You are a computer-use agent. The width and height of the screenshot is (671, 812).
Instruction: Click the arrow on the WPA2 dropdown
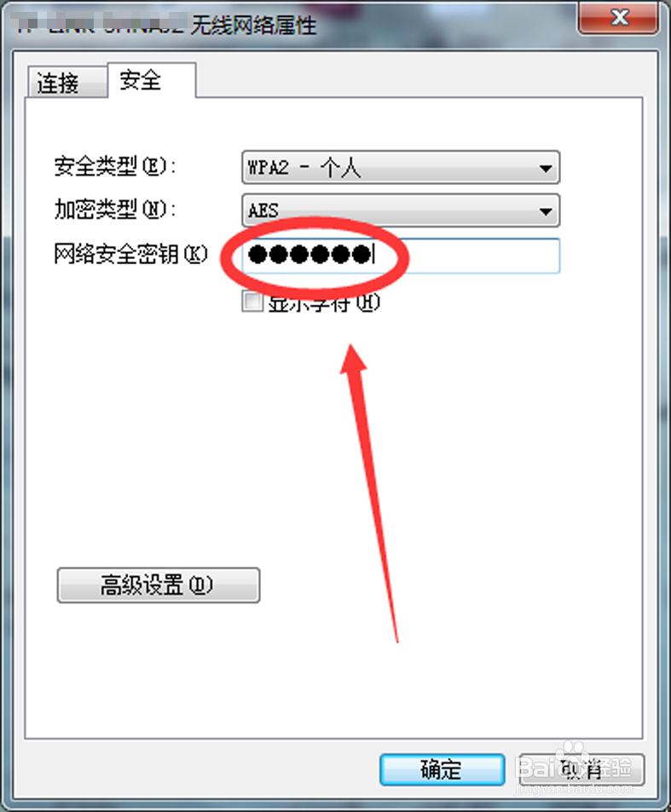pos(545,168)
